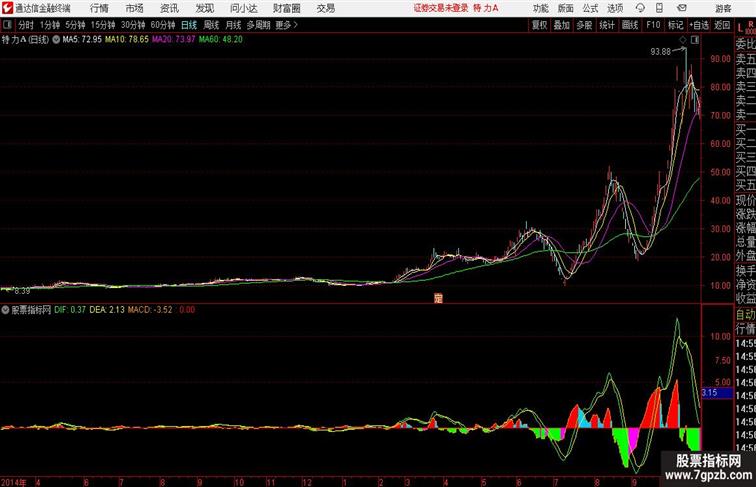The image size is (756, 487).
Task: Open the 多周期 multi-period view
Action: [x=258, y=25]
